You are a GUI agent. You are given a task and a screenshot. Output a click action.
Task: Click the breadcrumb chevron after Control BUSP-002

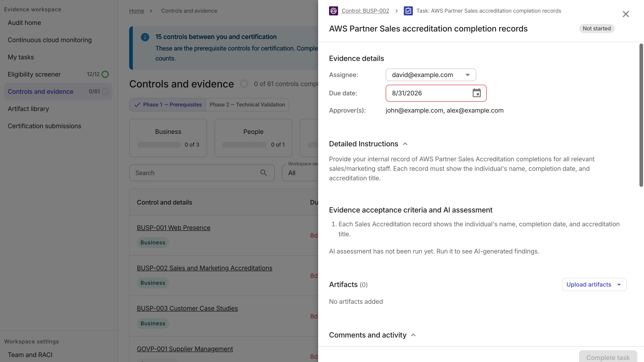coord(397,11)
